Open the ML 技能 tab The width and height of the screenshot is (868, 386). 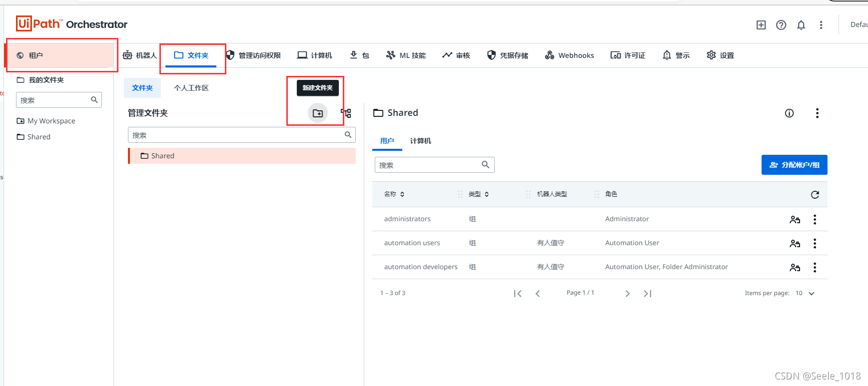[406, 55]
